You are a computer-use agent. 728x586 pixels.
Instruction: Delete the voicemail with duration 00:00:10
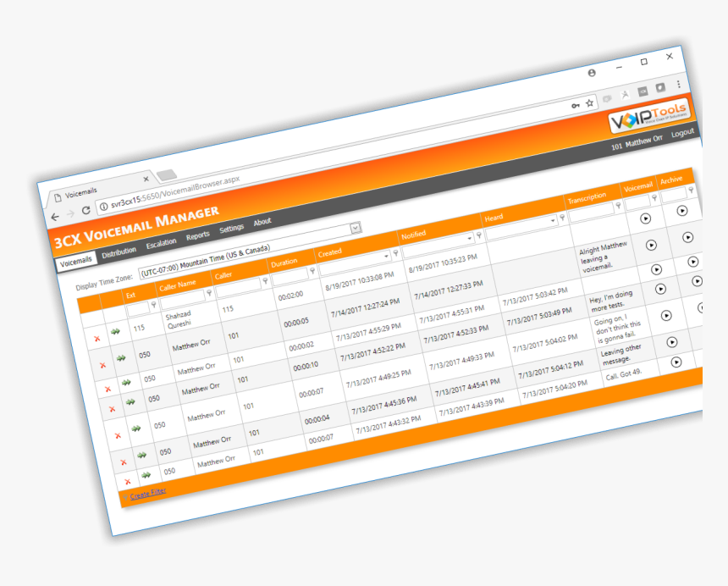tap(112, 409)
